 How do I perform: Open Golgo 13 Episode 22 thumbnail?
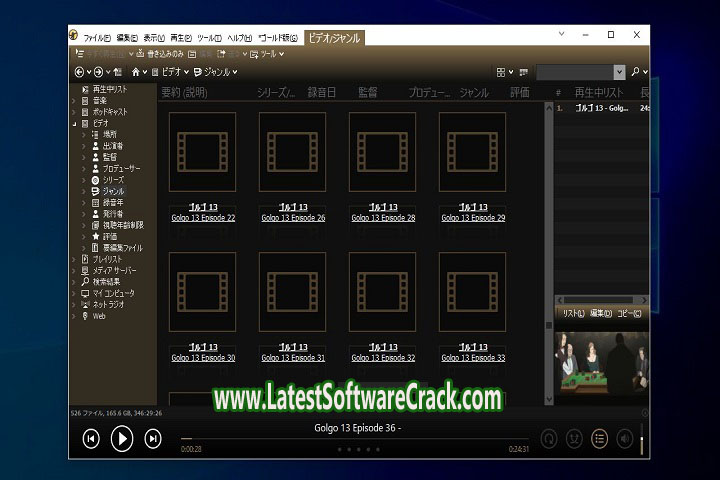202,152
